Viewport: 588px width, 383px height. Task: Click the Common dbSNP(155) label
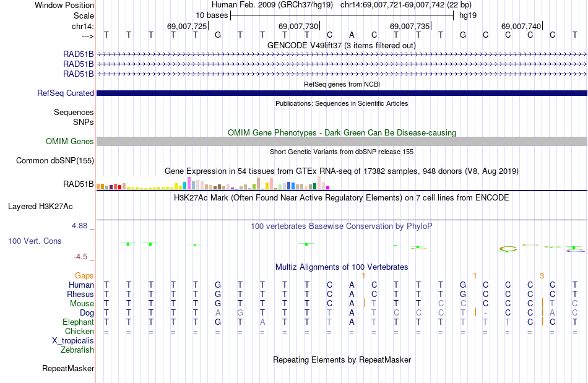[x=54, y=160]
